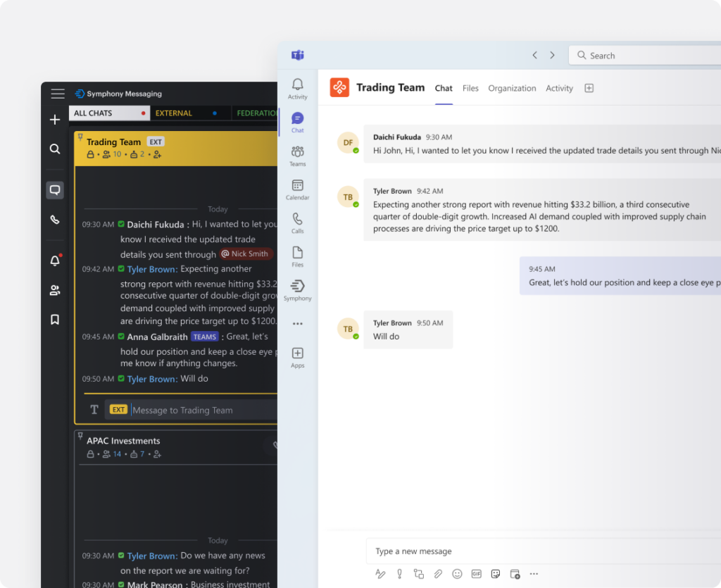The image size is (721, 588).
Task: Click the Nick Smith mention tag
Action: coord(246,254)
